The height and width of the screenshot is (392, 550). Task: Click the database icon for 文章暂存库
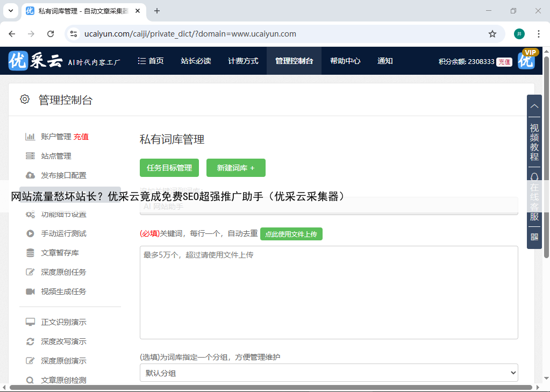coord(30,253)
